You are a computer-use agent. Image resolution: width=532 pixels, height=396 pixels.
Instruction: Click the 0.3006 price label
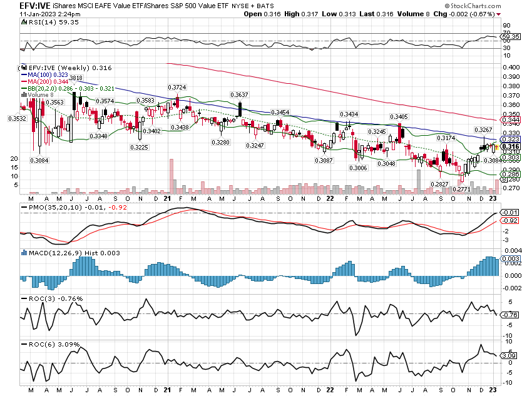[358, 168]
